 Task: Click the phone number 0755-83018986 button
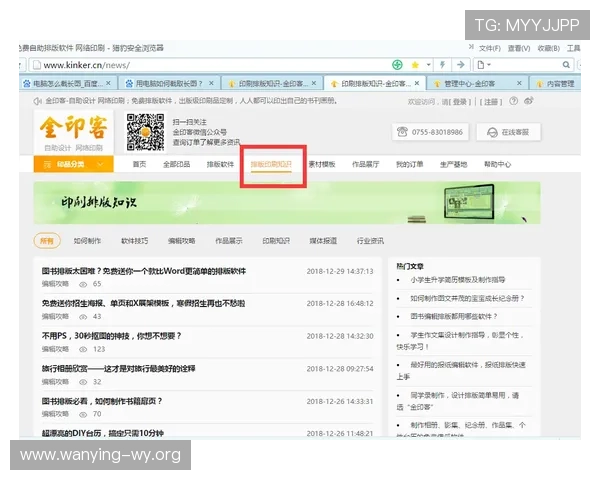[x=430, y=132]
